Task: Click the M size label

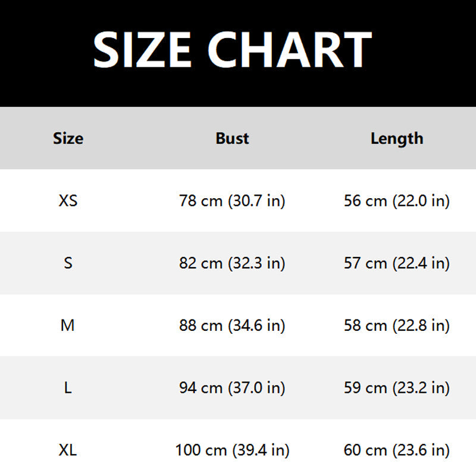Action: (x=68, y=325)
